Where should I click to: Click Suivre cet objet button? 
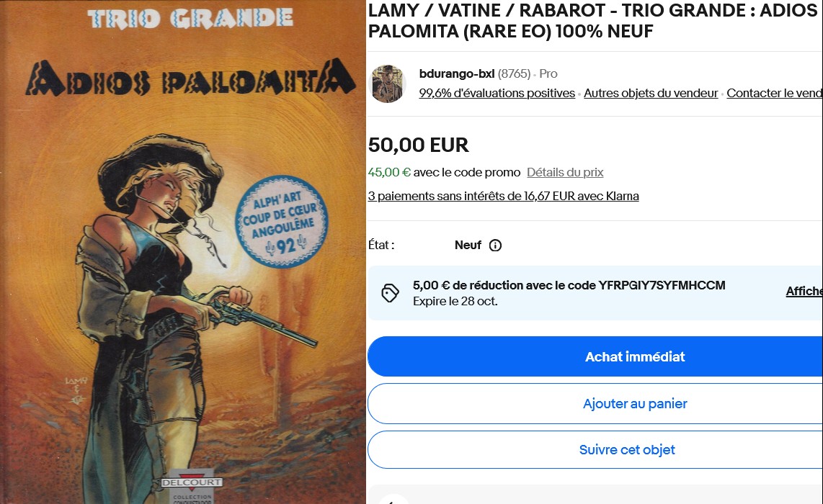(x=595, y=450)
